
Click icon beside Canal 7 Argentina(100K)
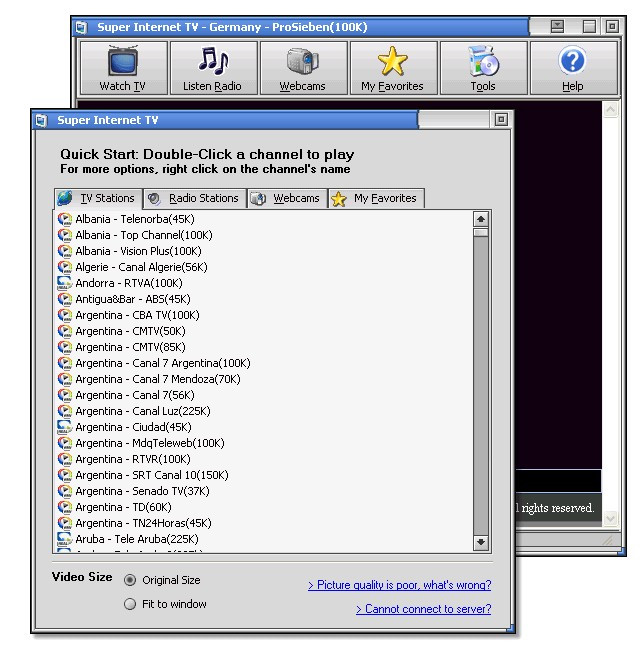(65, 363)
